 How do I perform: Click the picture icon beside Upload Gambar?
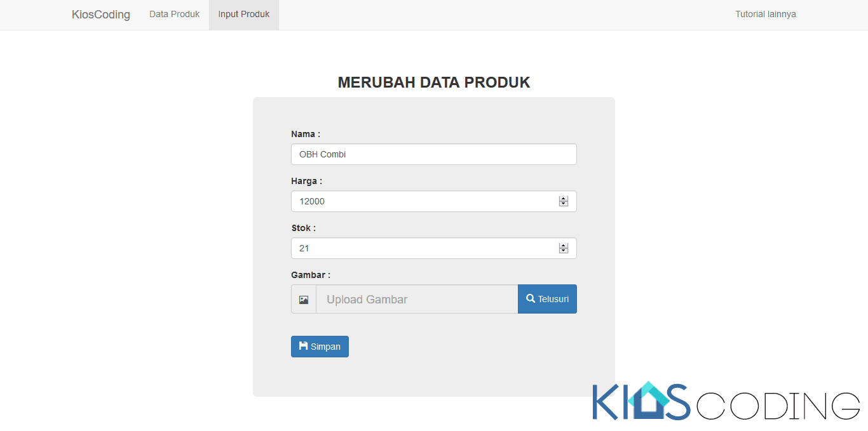pyautogui.click(x=304, y=300)
